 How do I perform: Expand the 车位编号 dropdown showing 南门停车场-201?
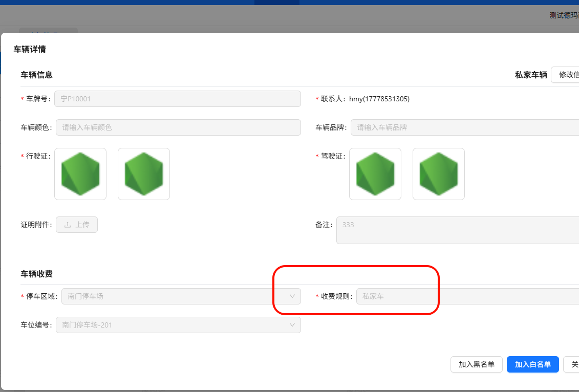click(x=174, y=325)
